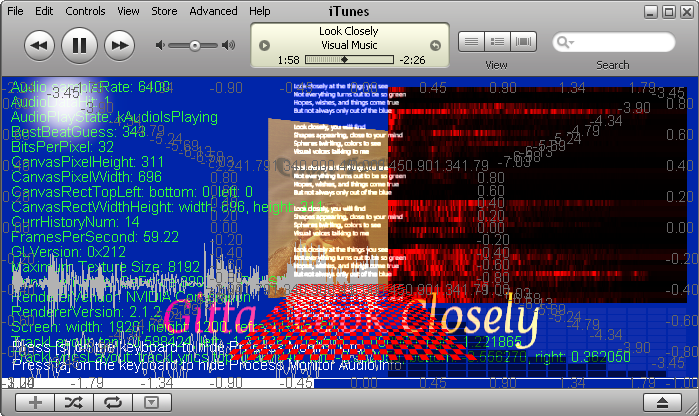
Task: Open the Advanced menu
Action: click(x=213, y=11)
